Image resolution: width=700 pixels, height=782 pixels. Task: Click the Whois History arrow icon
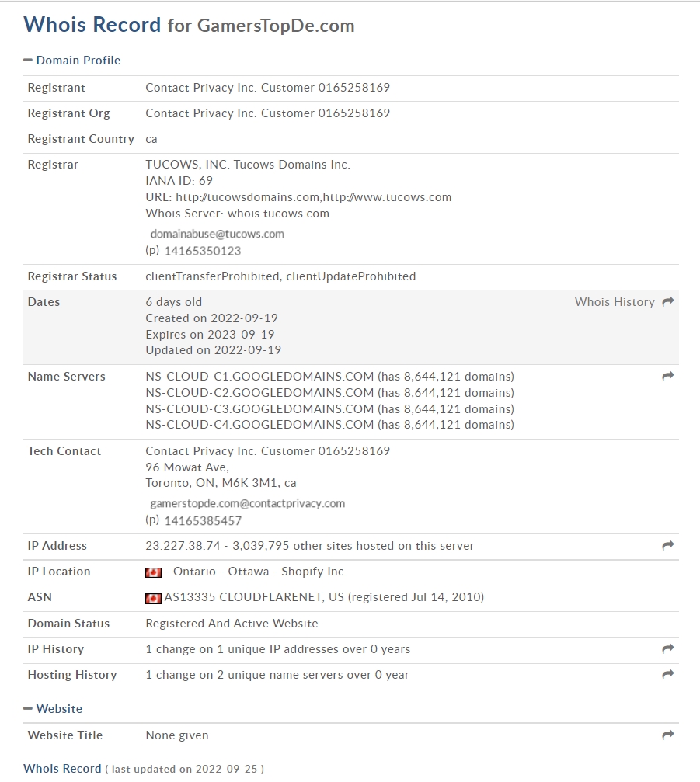pos(668,302)
